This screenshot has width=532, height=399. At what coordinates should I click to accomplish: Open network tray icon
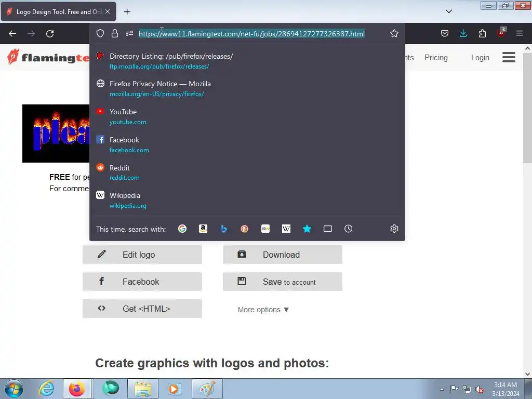pos(467,389)
